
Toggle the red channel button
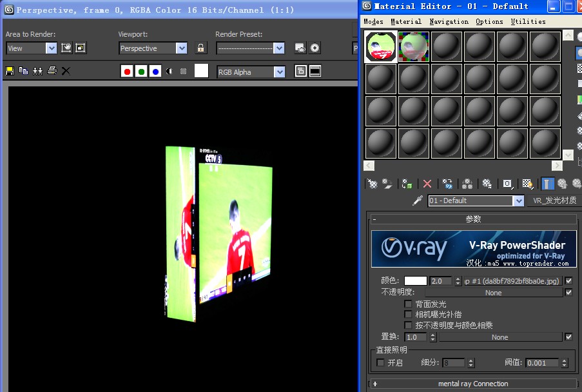point(127,72)
